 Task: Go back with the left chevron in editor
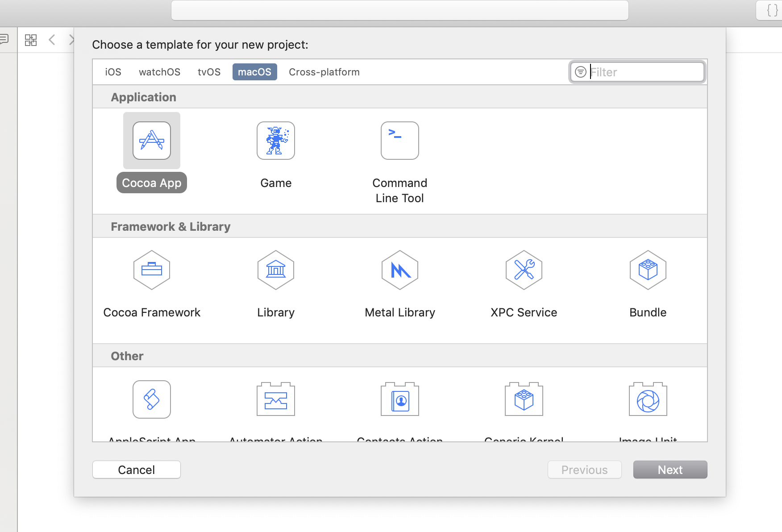[52, 40]
